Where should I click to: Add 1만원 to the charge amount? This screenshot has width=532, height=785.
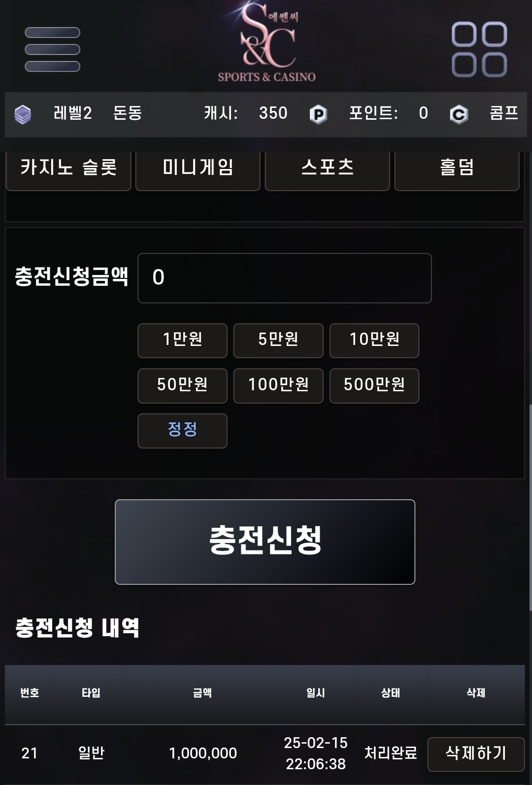click(182, 341)
